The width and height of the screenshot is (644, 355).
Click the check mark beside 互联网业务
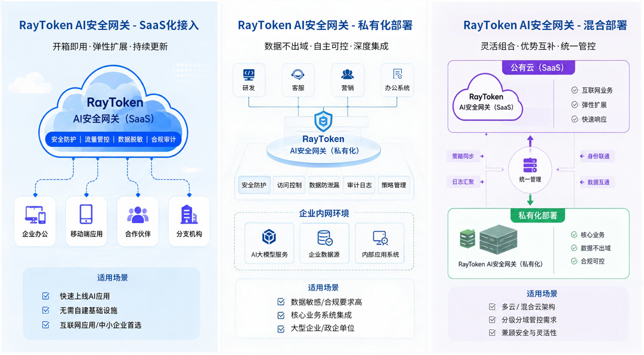[x=575, y=90]
